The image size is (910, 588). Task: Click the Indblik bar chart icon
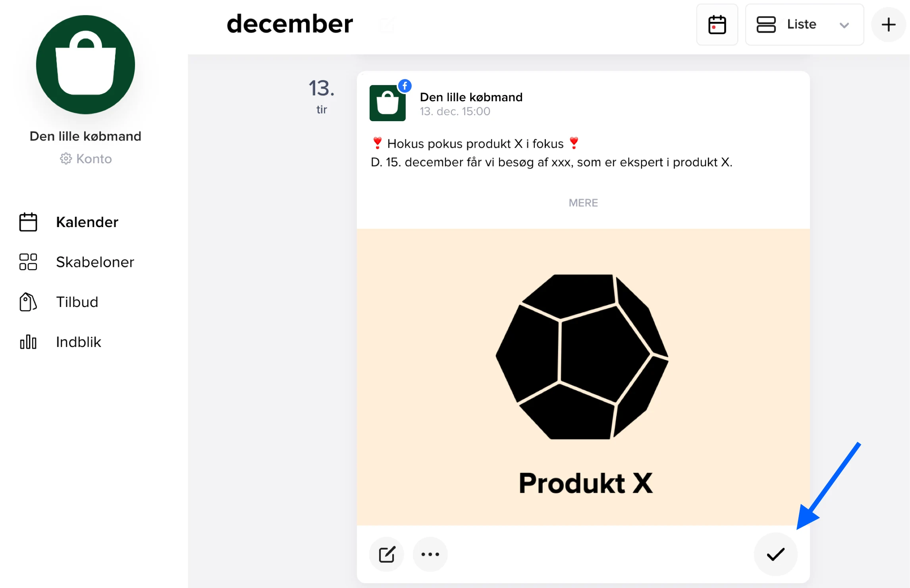tap(28, 342)
